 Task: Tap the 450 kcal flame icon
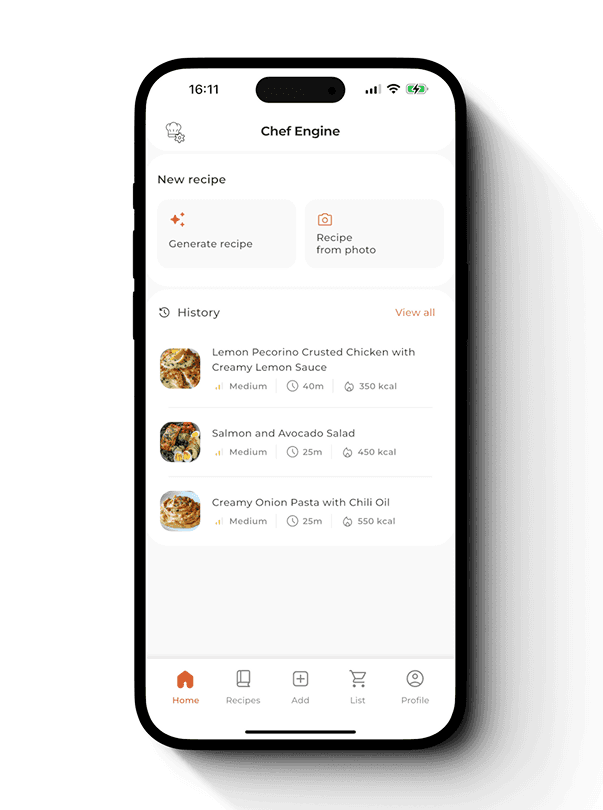pos(348,452)
